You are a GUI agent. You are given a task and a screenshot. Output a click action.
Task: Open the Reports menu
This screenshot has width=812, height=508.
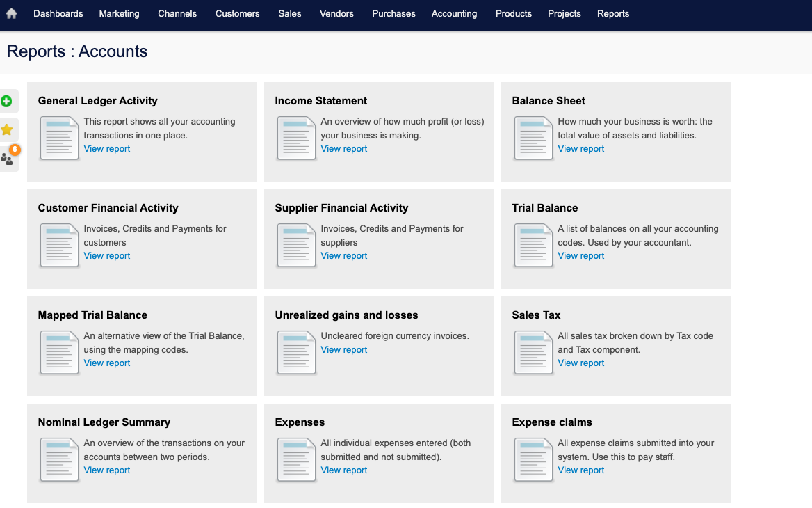point(612,13)
